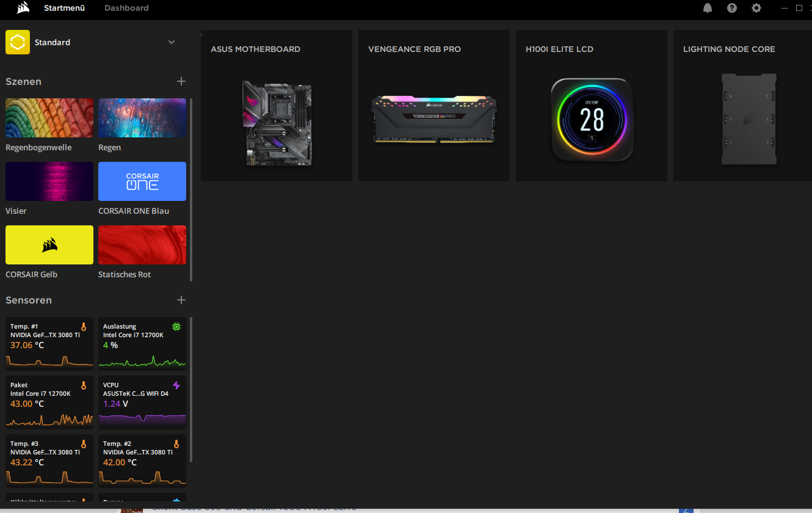Click the Regen label text
Screen dimensions: 812x513
tap(109, 147)
